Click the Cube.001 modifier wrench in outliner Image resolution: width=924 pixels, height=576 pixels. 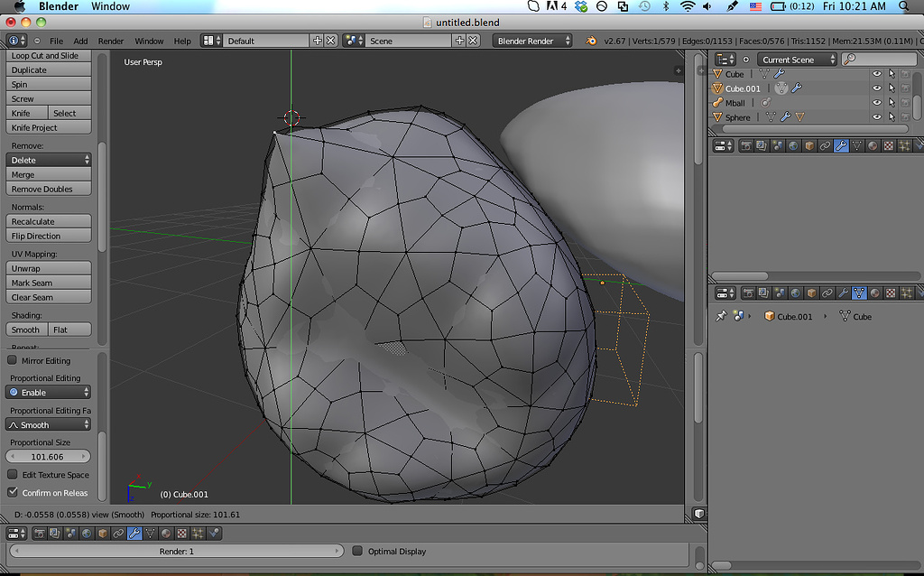797,88
